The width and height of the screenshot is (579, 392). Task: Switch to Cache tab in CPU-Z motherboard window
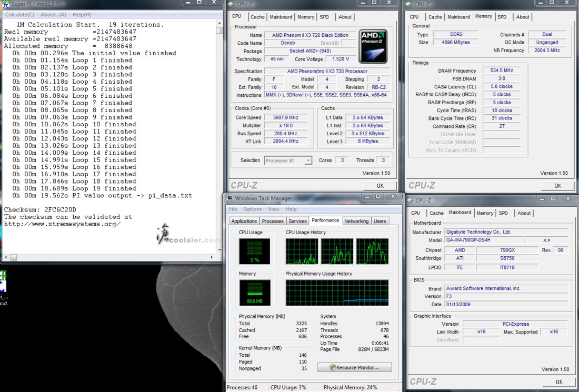(436, 213)
